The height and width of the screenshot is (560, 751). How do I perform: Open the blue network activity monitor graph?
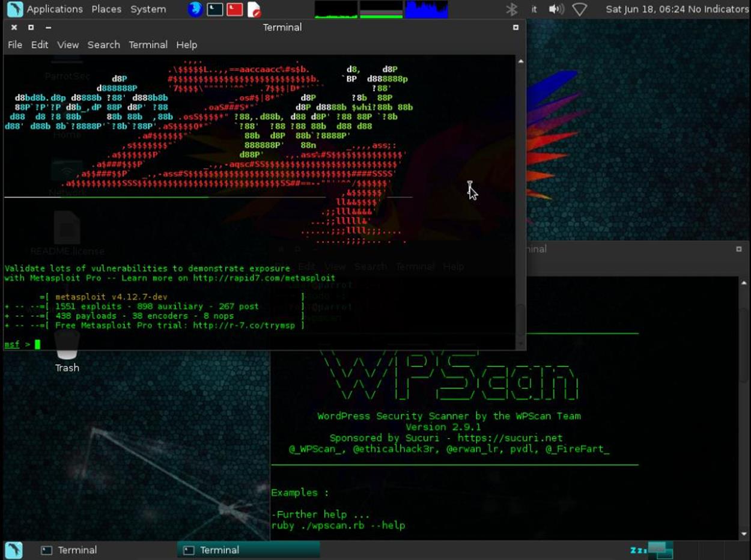pos(427,9)
